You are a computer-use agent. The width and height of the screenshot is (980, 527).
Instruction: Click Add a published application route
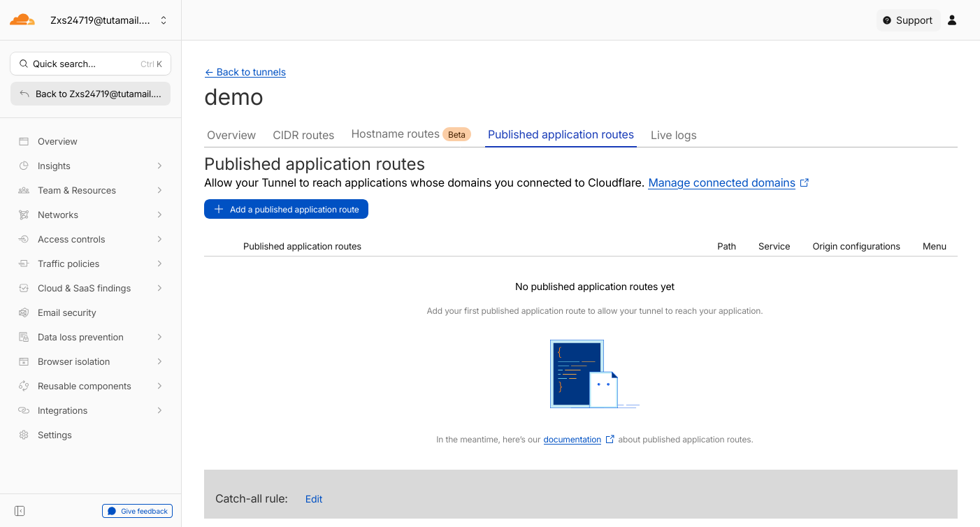[286, 209]
